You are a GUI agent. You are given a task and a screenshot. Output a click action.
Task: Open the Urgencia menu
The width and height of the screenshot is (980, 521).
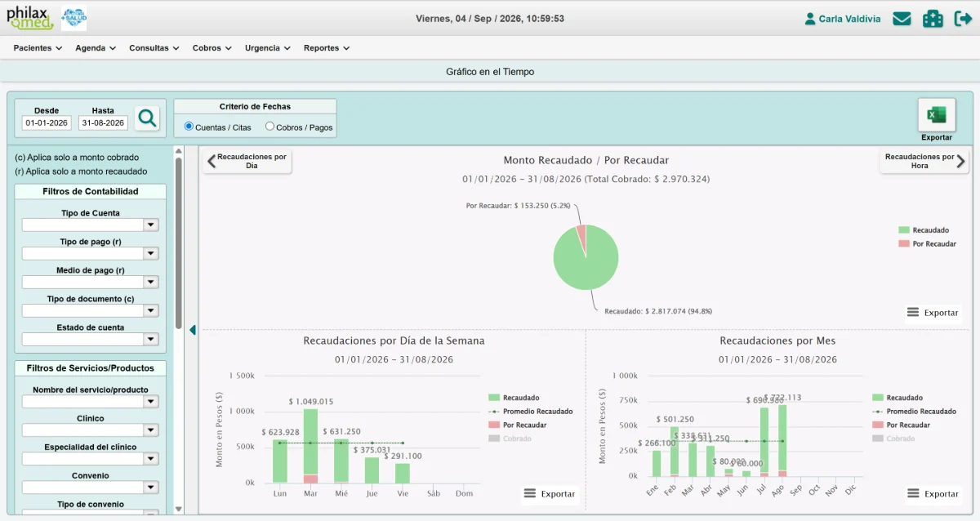[268, 48]
